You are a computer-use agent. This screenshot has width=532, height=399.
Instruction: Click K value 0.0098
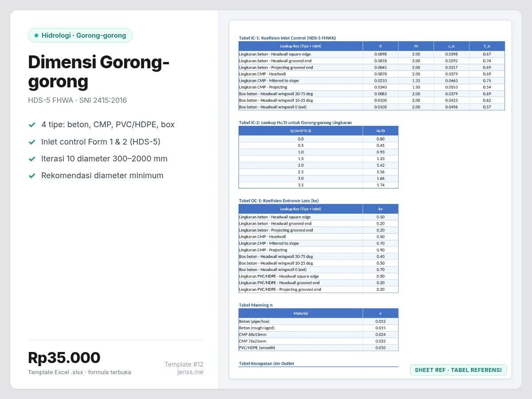pos(380,54)
